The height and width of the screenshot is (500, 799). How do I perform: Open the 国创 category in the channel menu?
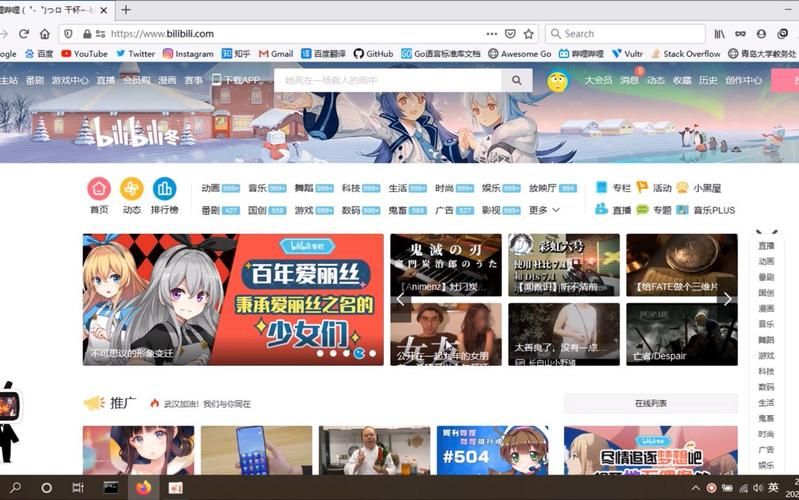pyautogui.click(x=267, y=210)
